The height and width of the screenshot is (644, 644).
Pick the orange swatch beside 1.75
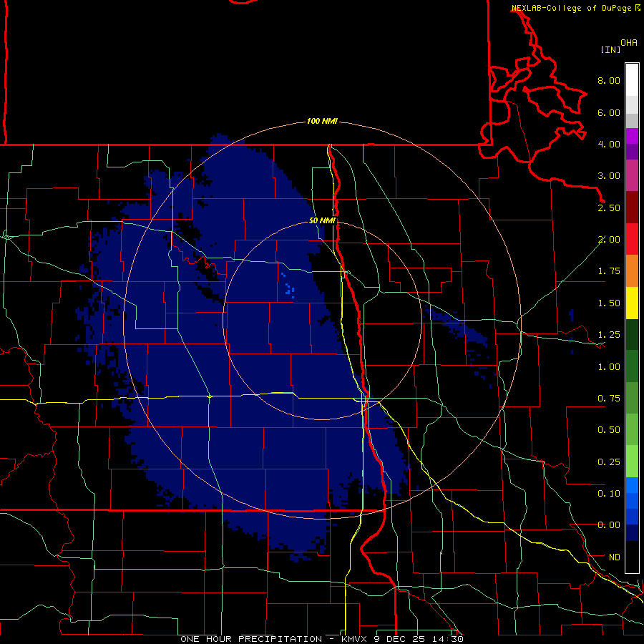pyautogui.click(x=632, y=271)
